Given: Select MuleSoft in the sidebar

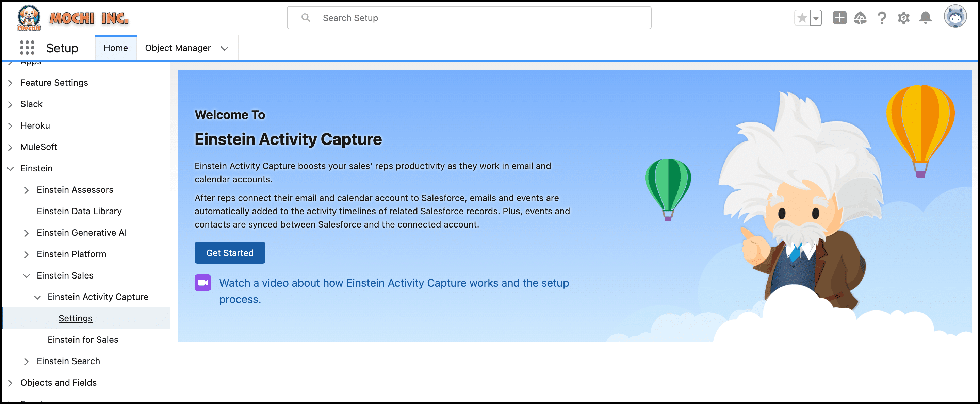Looking at the screenshot, I should 39,147.
